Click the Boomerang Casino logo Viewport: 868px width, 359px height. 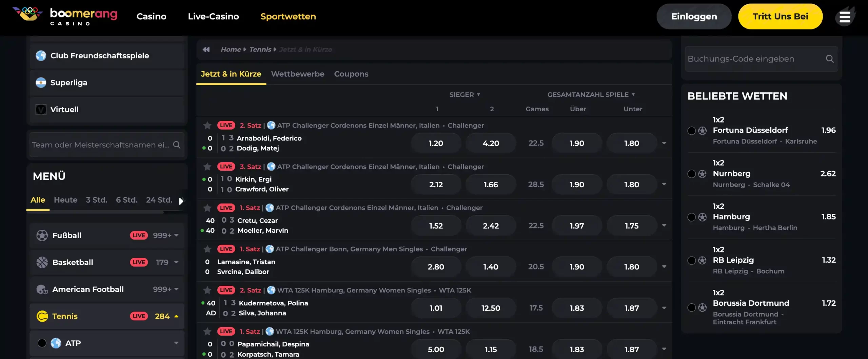coord(65,16)
